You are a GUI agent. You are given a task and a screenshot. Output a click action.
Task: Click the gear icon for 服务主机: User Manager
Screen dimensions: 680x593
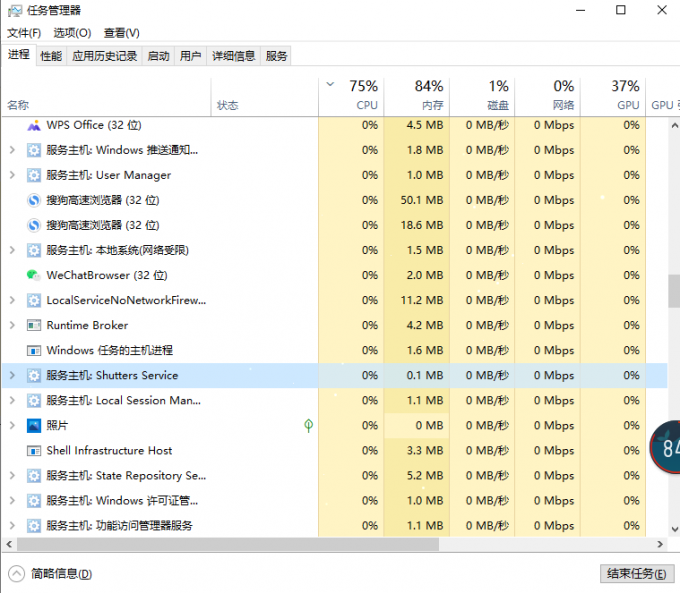click(34, 175)
